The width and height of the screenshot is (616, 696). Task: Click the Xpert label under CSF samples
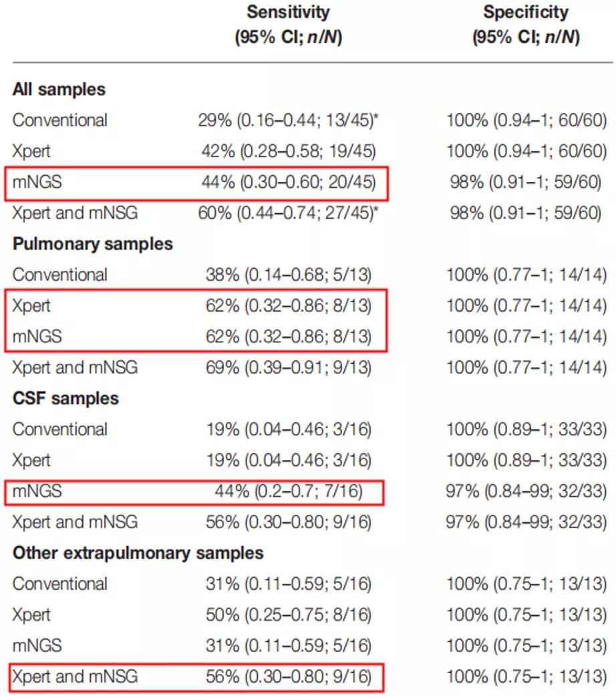(31, 461)
